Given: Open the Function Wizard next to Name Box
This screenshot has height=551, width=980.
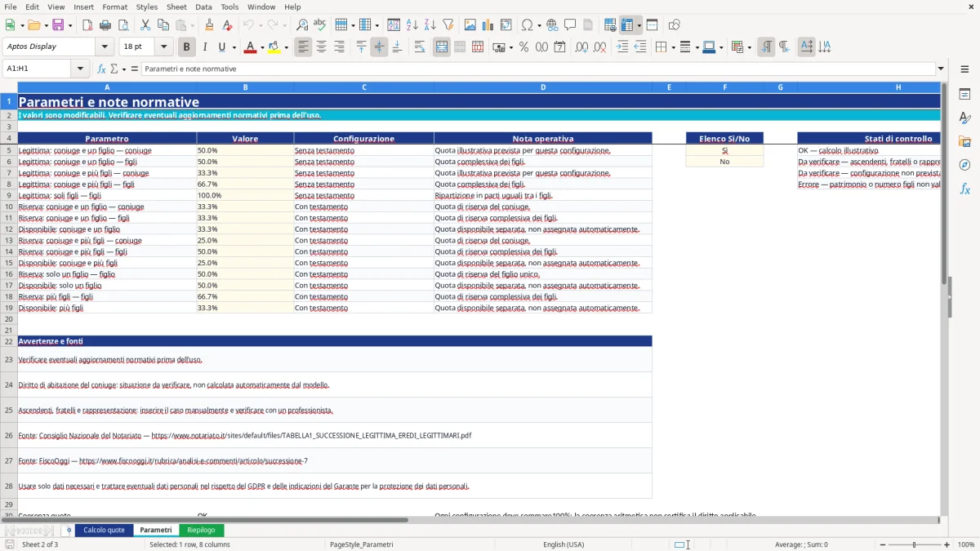Looking at the screenshot, I should [102, 69].
